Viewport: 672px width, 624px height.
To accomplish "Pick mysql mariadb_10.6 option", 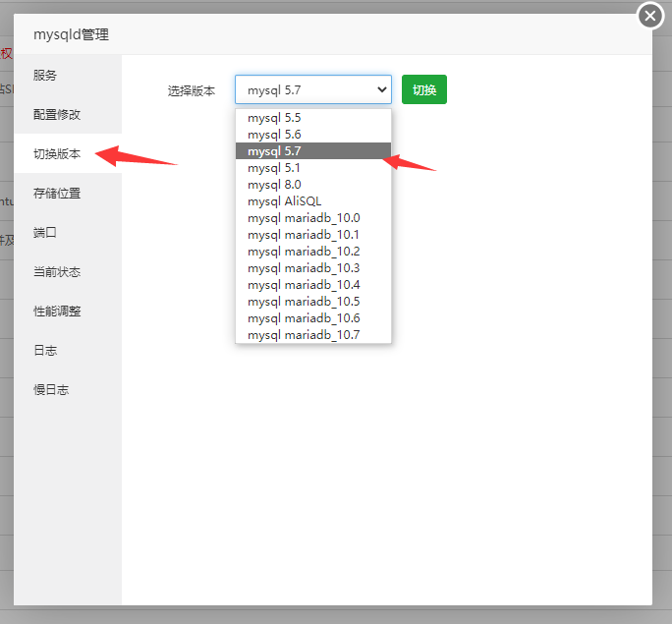I will click(313, 318).
